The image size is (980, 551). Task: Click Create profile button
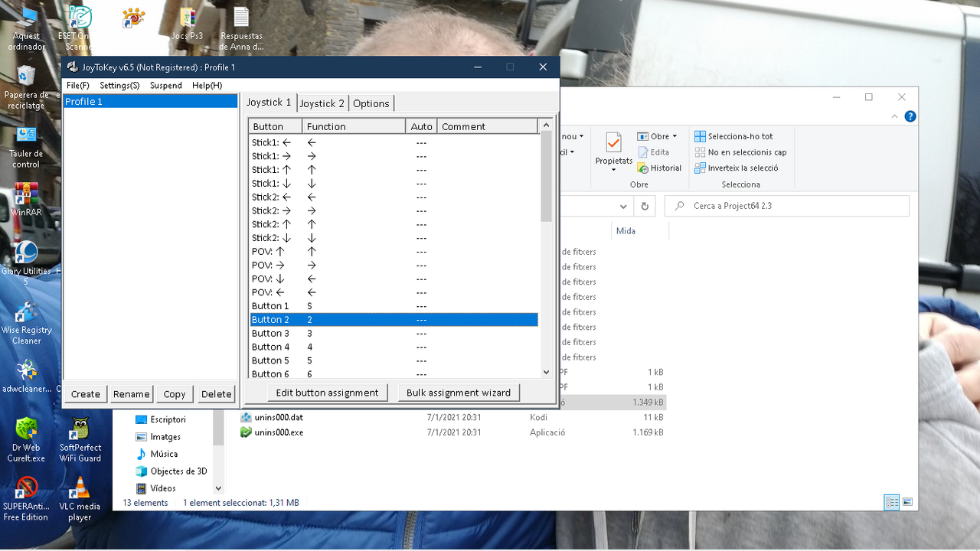coord(86,394)
